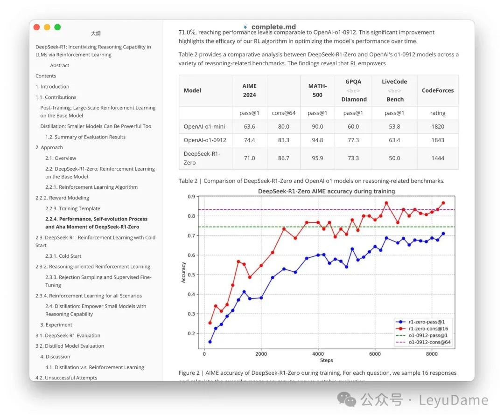The image size is (504, 420).
Task: Jump to Abstract in the outline
Action: tap(60, 65)
